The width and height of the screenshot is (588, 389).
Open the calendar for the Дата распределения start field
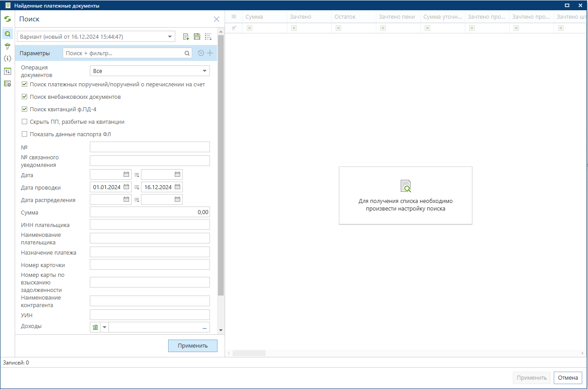click(x=126, y=199)
